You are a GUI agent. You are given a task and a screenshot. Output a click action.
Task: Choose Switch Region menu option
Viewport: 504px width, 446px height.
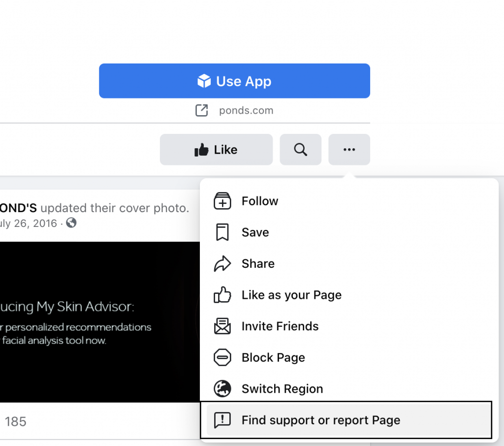click(349, 388)
